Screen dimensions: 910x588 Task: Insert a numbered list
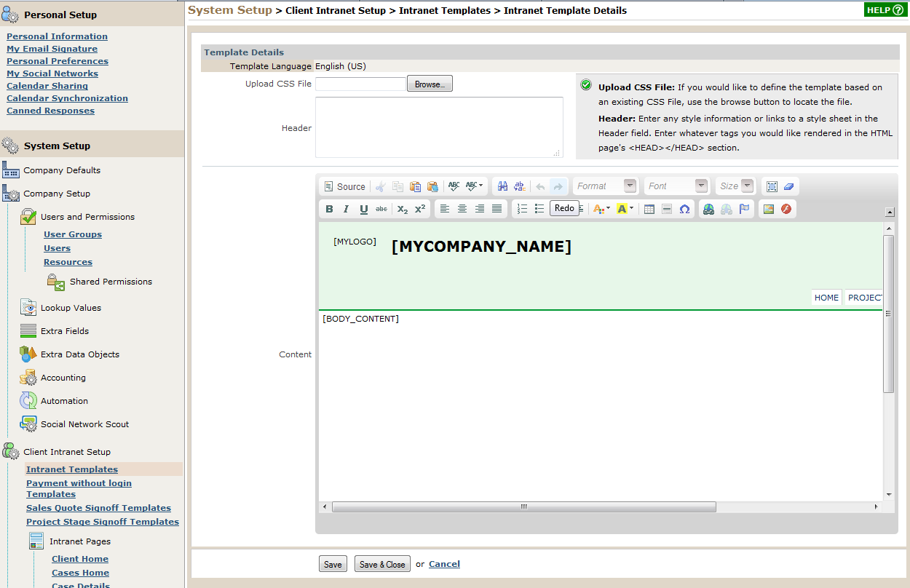tap(522, 209)
